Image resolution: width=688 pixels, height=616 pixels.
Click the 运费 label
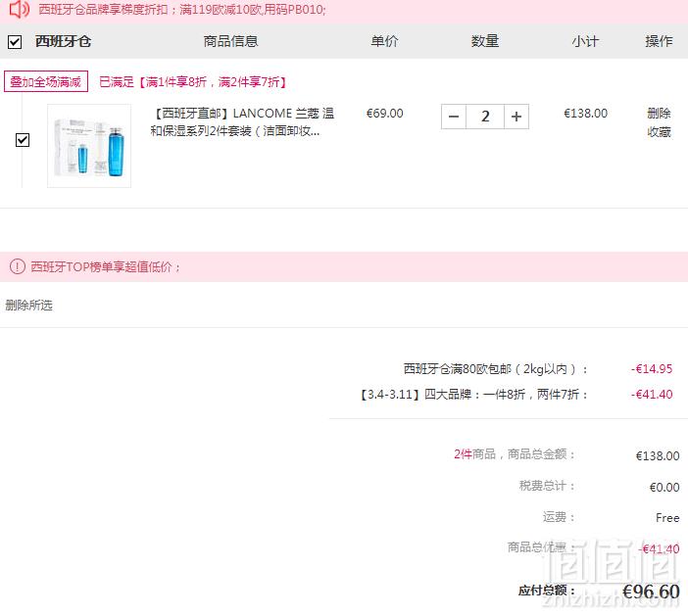[559, 517]
